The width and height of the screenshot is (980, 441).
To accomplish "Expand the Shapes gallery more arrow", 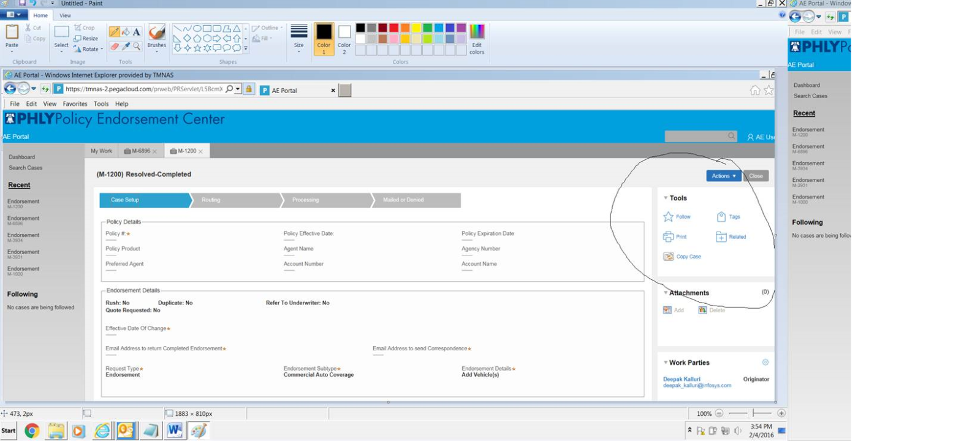I will [246, 48].
